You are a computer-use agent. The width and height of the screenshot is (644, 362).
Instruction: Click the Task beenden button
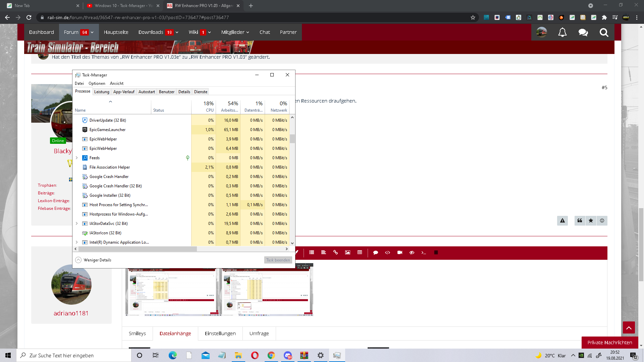click(x=278, y=260)
